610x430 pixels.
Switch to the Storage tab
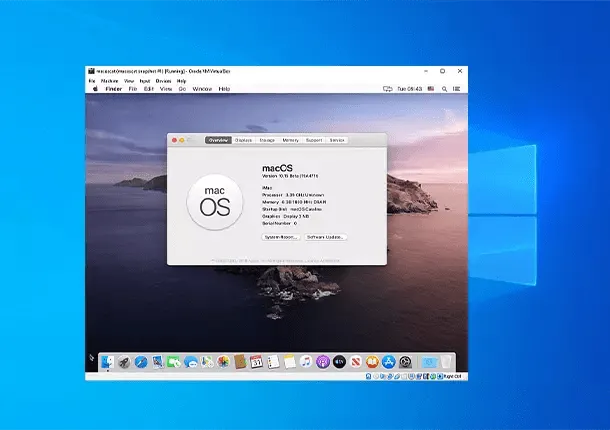267,140
